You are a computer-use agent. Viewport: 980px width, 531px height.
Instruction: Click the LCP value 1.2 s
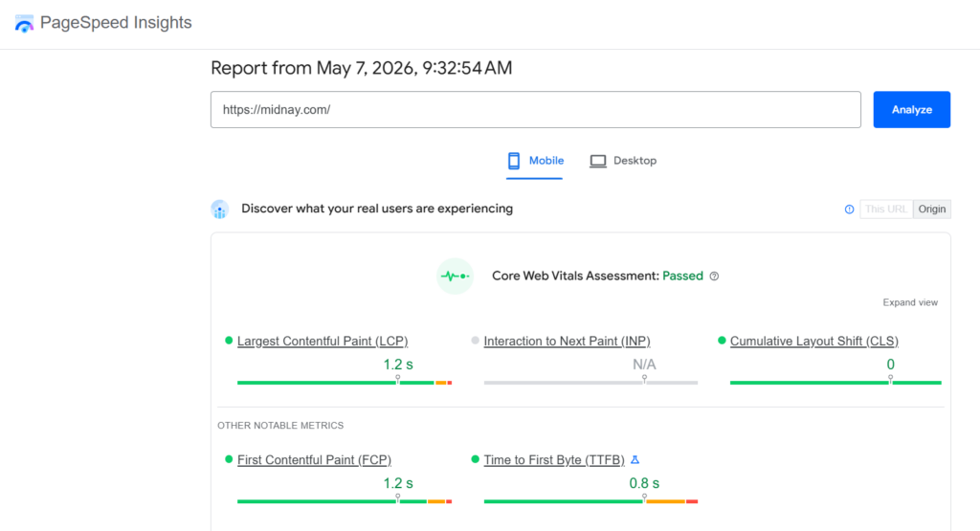click(x=398, y=365)
